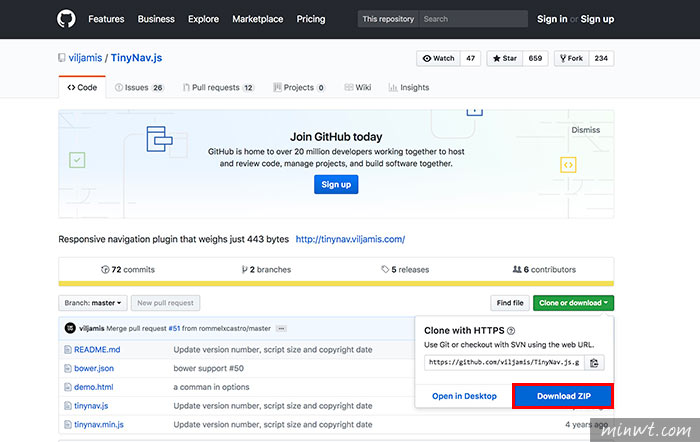Star the repository

pos(504,58)
